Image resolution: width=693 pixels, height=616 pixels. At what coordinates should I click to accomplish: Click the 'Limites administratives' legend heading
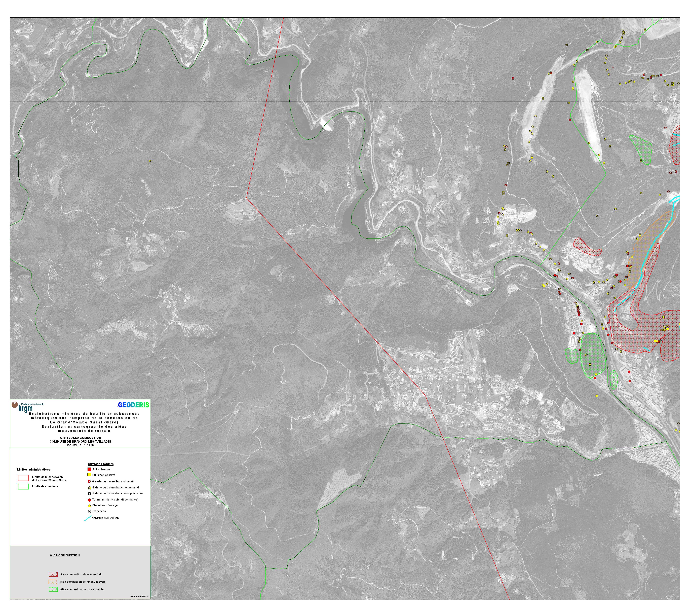pos(34,470)
